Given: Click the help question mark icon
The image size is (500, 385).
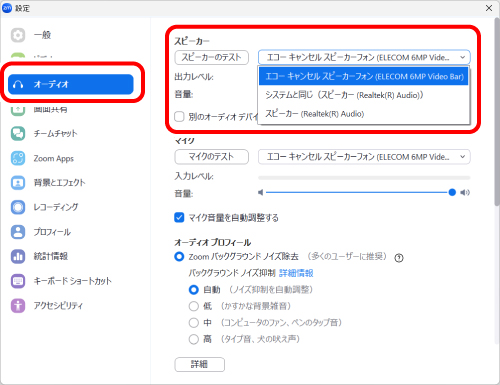Looking at the screenshot, I should [399, 258].
